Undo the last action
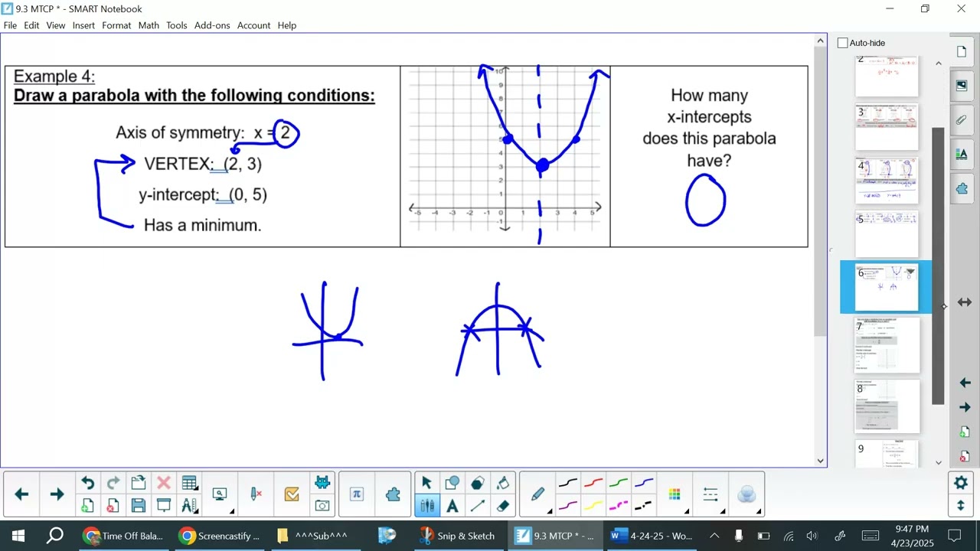980x551 pixels. click(87, 483)
